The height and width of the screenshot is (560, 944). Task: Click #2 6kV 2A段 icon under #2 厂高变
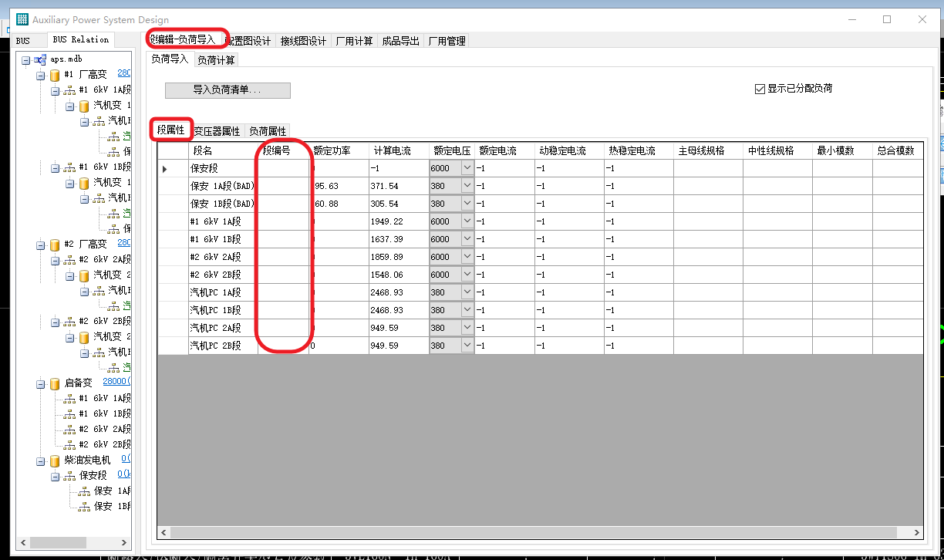(69, 260)
